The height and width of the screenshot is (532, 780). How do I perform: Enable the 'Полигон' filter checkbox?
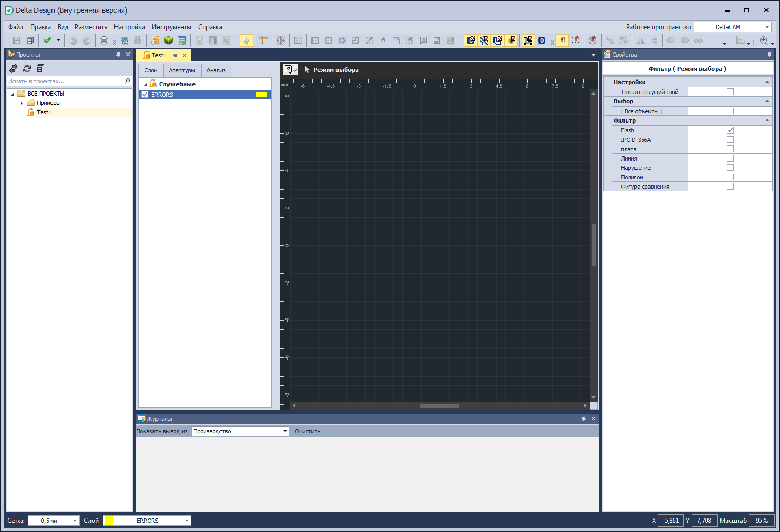coord(730,177)
